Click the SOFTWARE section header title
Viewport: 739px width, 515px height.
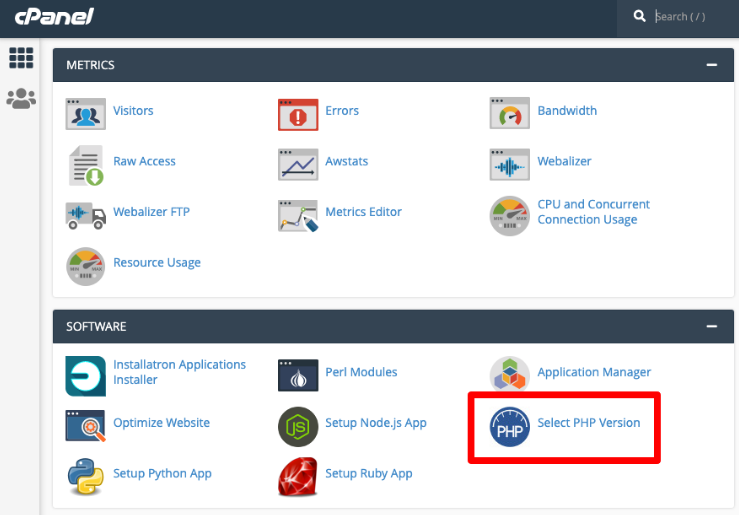(96, 327)
